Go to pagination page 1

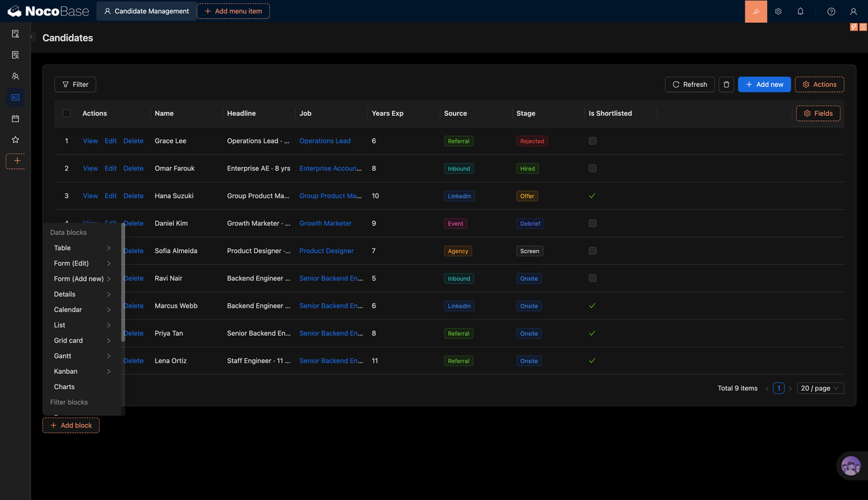[778, 388]
